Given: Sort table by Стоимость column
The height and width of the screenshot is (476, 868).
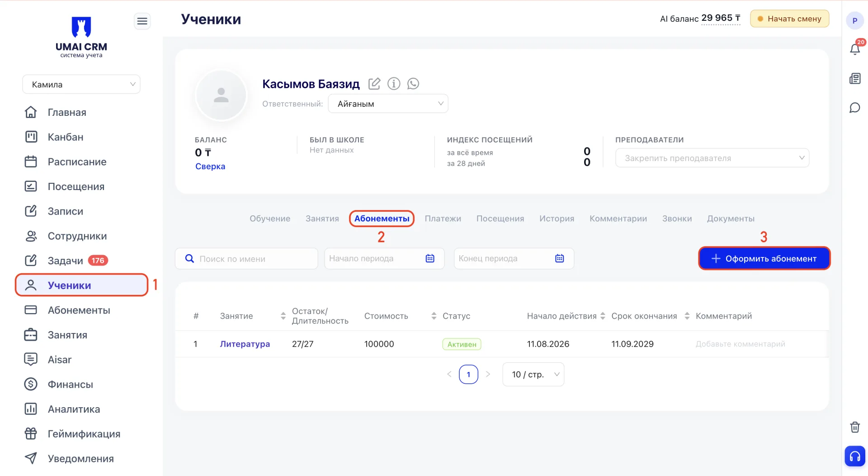Looking at the screenshot, I should point(434,316).
